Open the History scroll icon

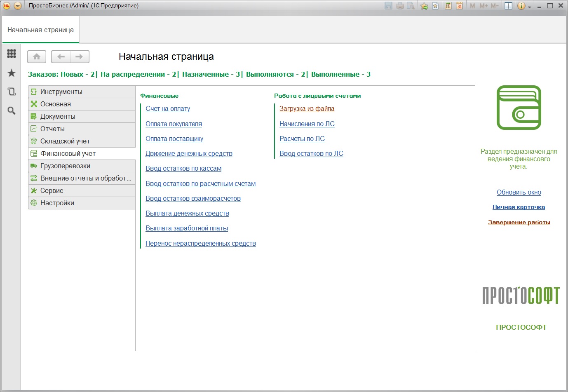coord(12,92)
